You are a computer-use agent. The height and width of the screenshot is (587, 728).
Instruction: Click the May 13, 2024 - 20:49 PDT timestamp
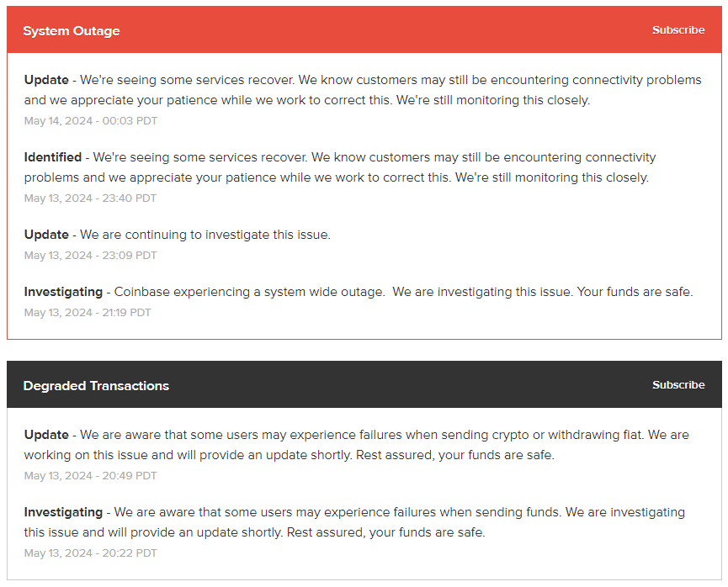tap(91, 476)
